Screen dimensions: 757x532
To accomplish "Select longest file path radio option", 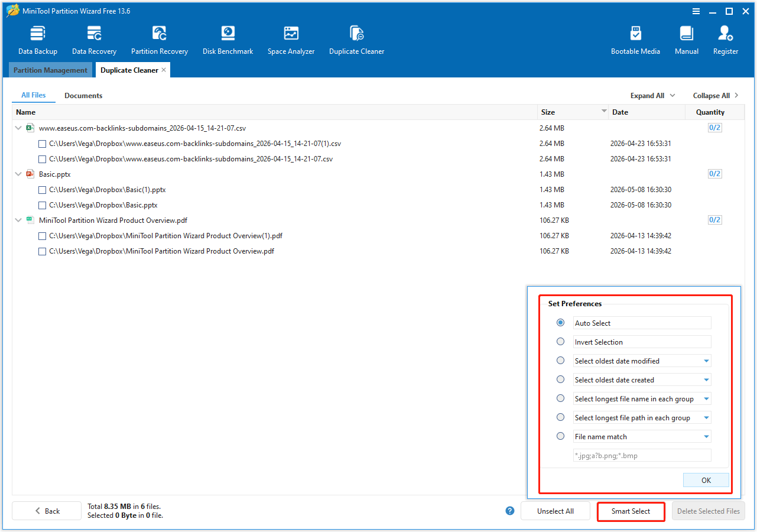I will click(x=561, y=417).
